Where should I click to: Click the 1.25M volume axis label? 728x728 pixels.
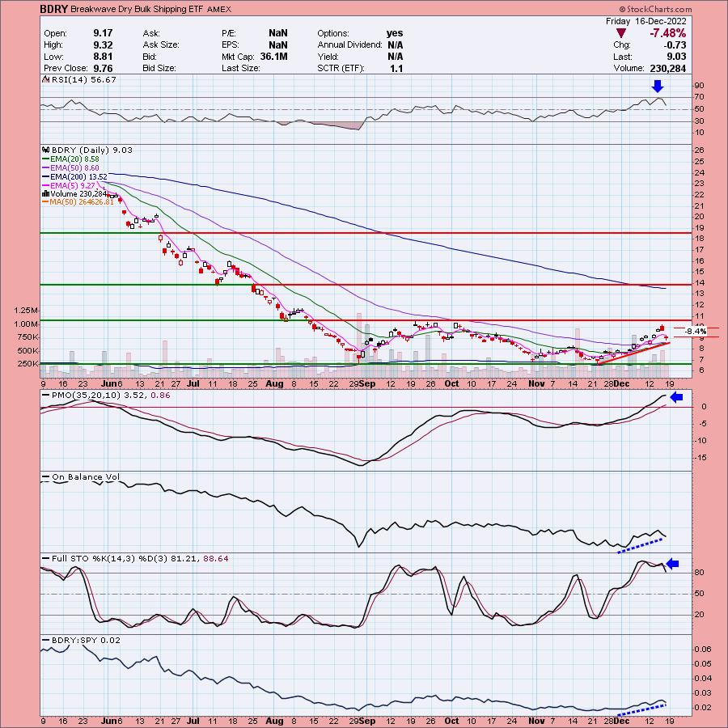click(x=26, y=311)
